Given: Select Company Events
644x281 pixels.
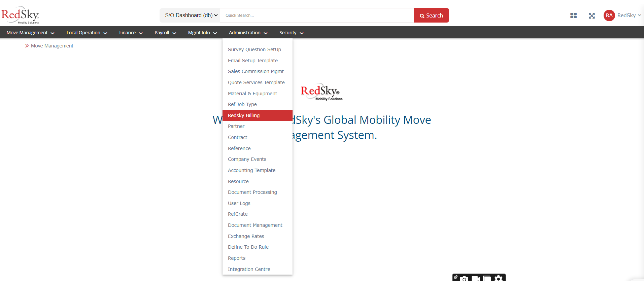Looking at the screenshot, I should 257,159.
